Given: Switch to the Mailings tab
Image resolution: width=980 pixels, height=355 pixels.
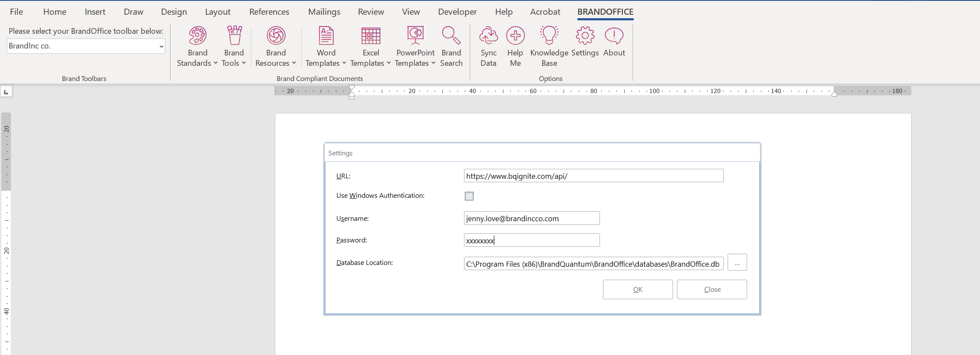Looking at the screenshot, I should point(324,12).
